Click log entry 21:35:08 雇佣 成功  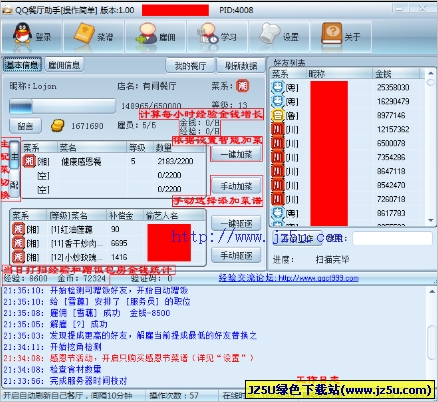tap(87, 313)
